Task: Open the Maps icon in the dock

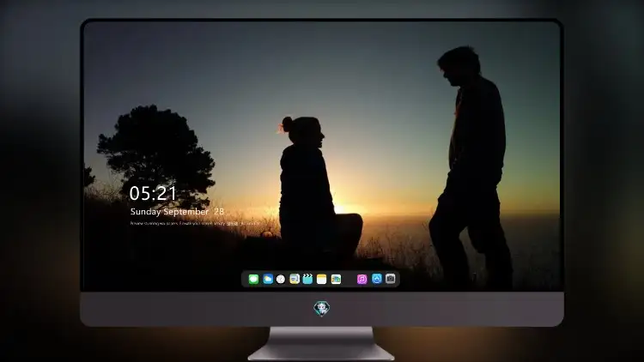Action: coord(295,279)
